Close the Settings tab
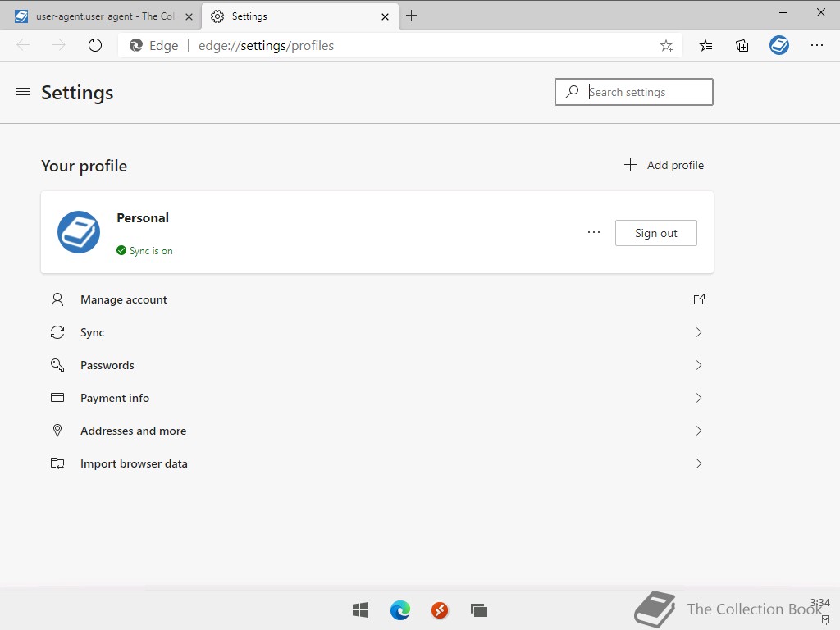This screenshot has height=630, width=840. point(385,16)
